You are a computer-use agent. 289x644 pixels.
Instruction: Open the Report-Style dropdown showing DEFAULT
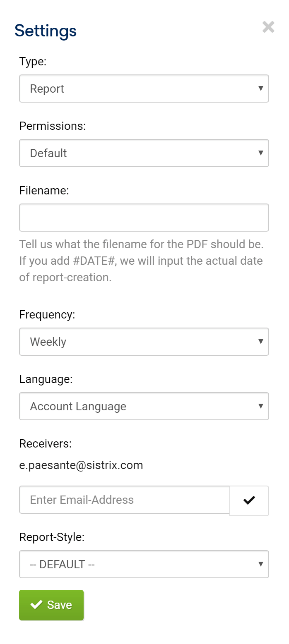point(144,564)
